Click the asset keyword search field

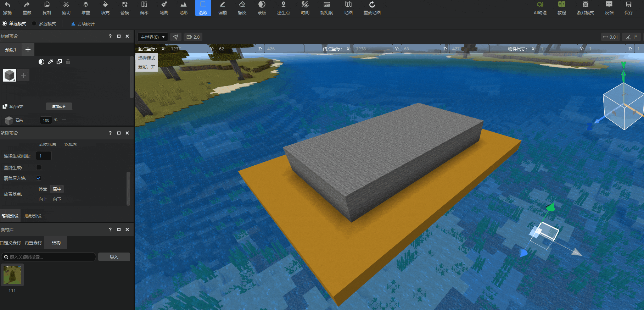[49, 257]
